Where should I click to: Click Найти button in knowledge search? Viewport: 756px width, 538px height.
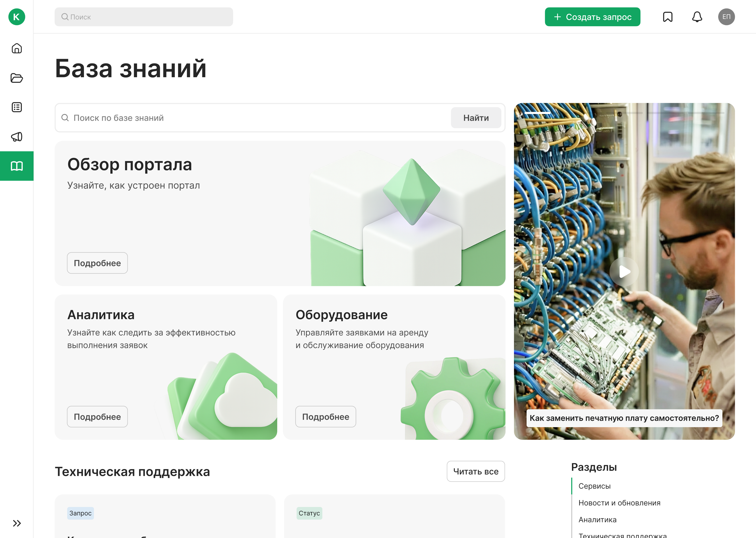tap(476, 118)
